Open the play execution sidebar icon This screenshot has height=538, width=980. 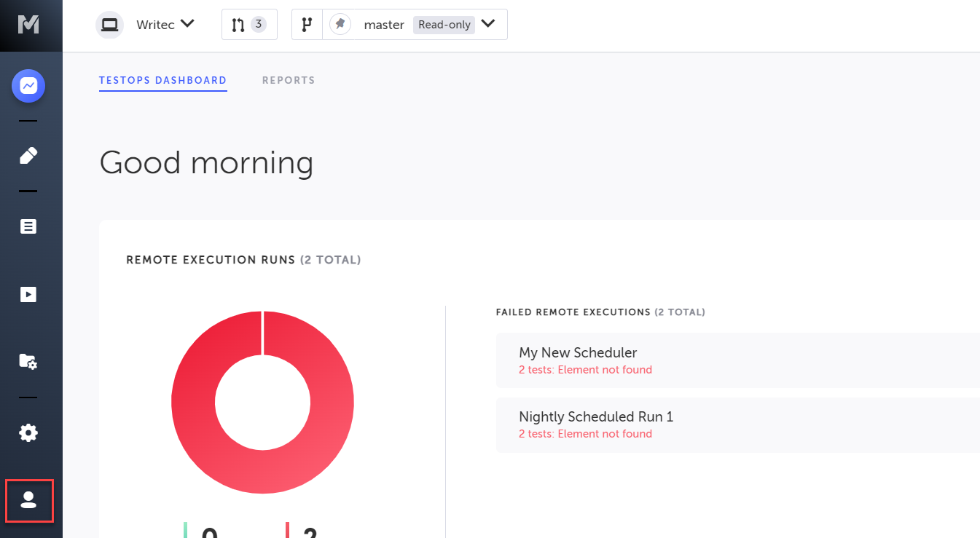click(x=28, y=294)
